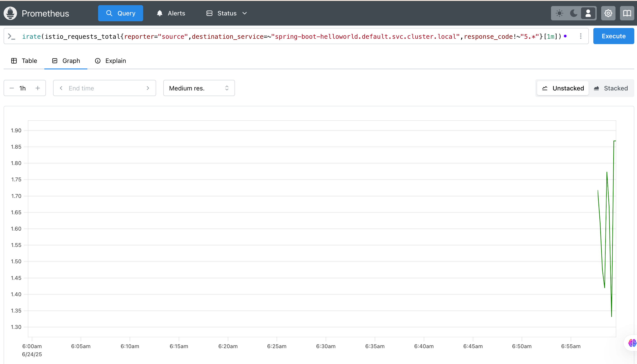Open the Medium res. resolution dropdown
The height and width of the screenshot is (364, 637).
(199, 88)
